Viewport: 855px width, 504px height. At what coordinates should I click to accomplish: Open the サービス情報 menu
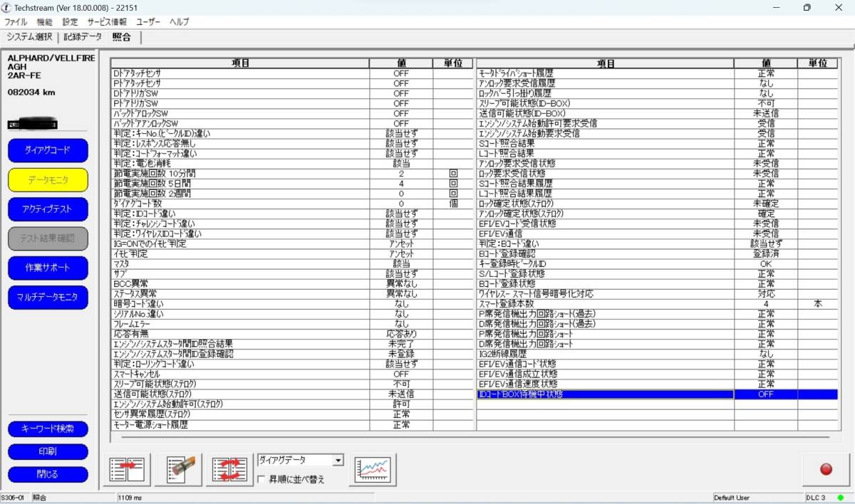click(107, 22)
